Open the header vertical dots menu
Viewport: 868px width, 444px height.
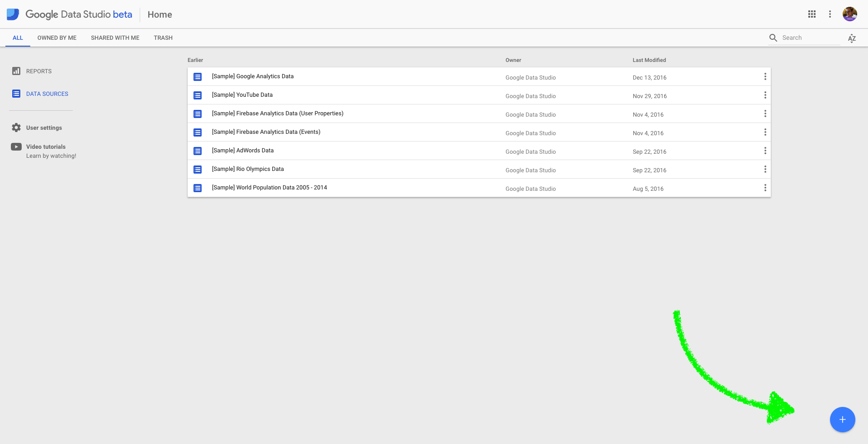coord(830,14)
